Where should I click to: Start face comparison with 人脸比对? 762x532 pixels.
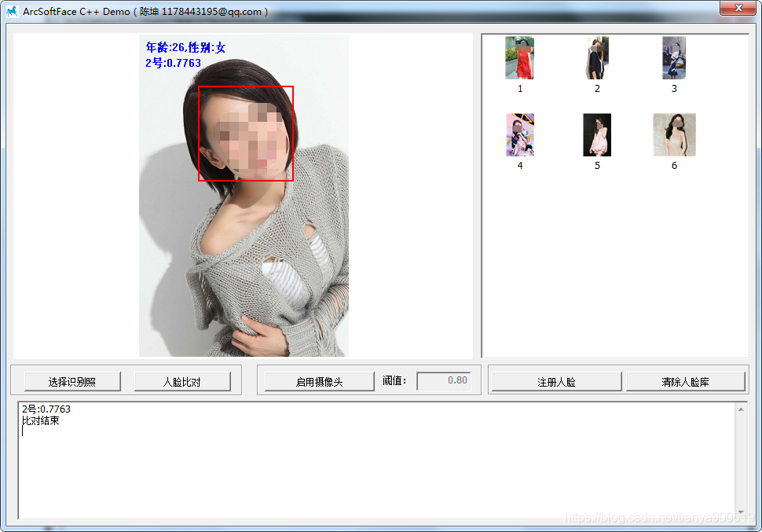(x=182, y=382)
